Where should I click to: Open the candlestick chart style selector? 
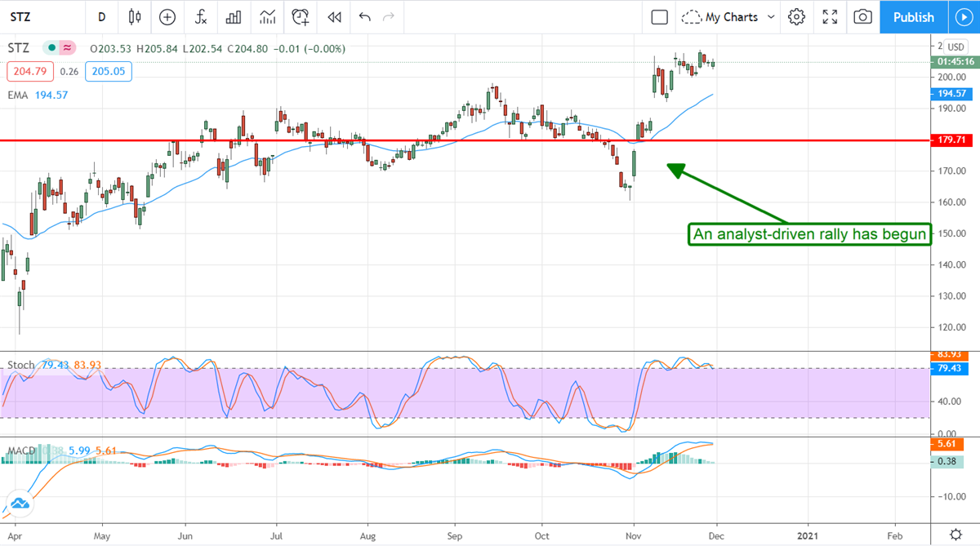click(x=136, y=17)
